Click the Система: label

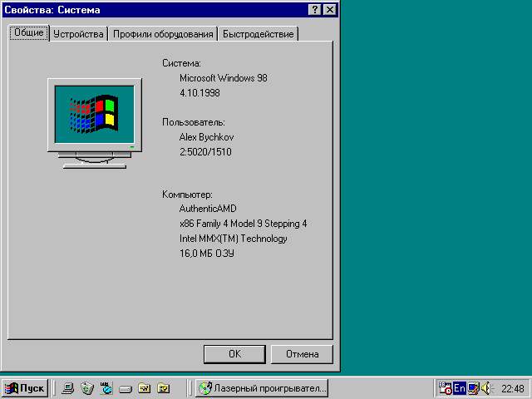181,63
